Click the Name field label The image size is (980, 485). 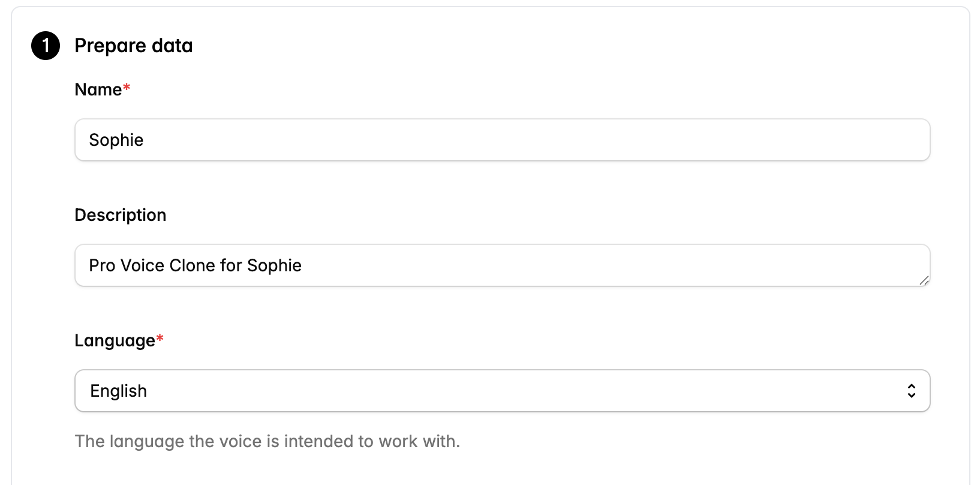click(98, 89)
